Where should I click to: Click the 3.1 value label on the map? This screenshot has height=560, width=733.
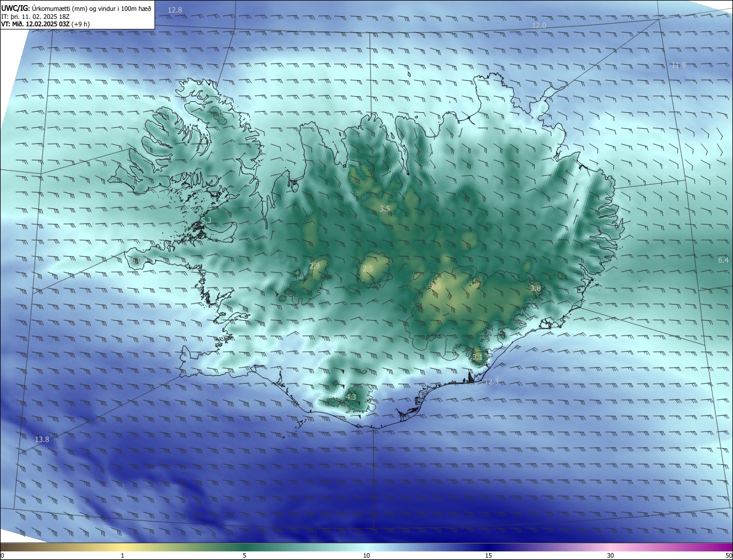[478, 356]
